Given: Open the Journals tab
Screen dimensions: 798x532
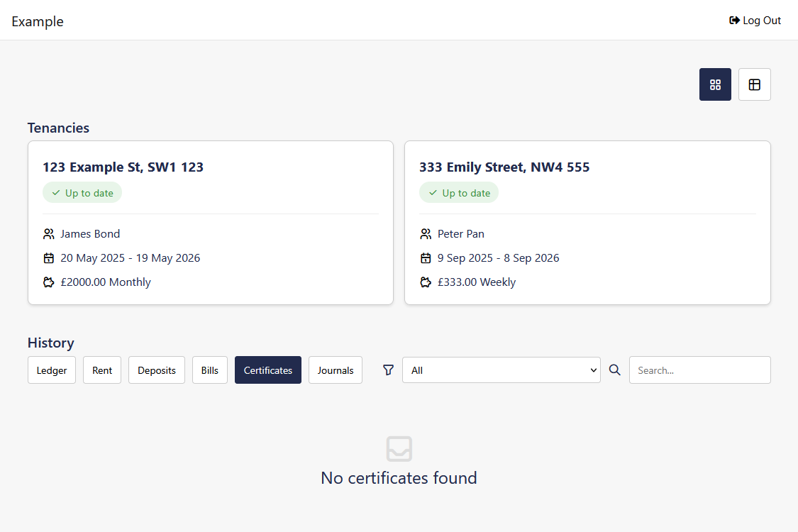Looking at the screenshot, I should (335, 370).
